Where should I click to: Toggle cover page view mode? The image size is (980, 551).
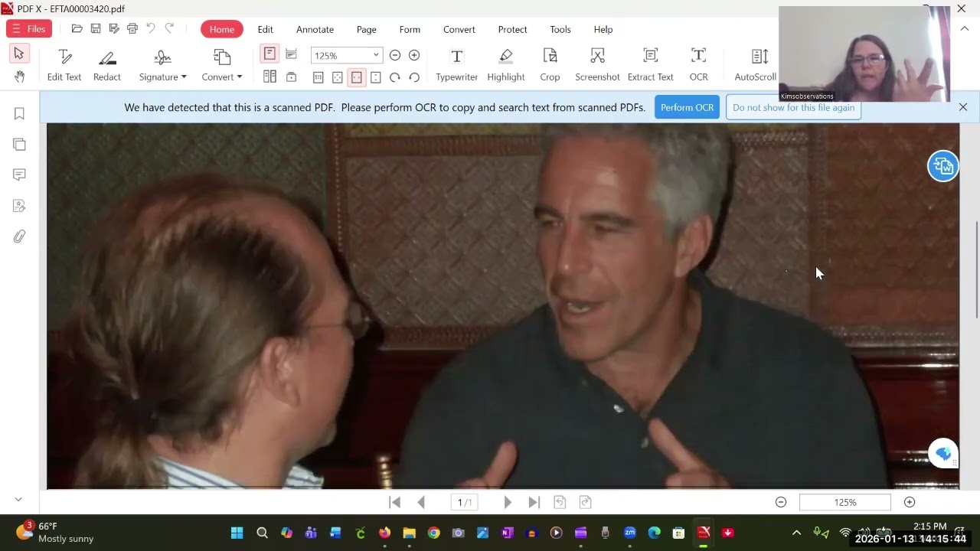click(x=291, y=77)
